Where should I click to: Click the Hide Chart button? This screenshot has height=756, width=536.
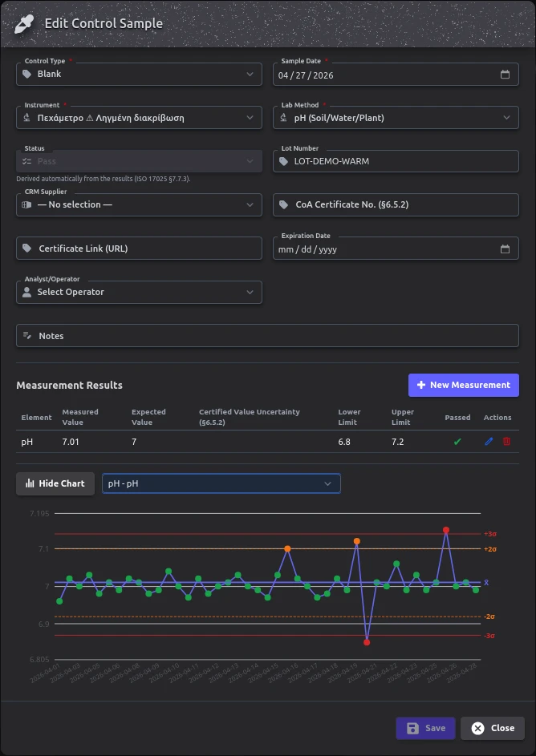point(55,483)
